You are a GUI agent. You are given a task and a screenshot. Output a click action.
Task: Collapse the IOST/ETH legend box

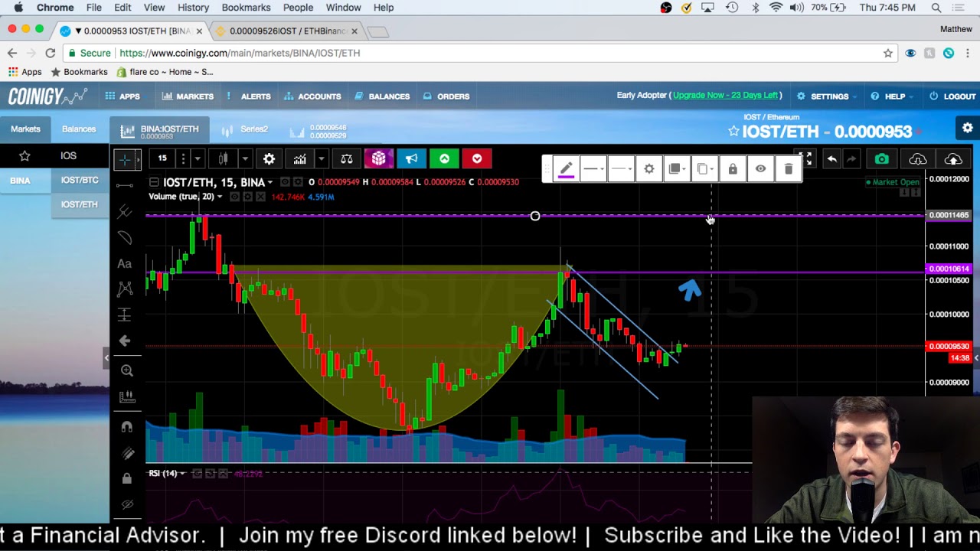click(154, 182)
